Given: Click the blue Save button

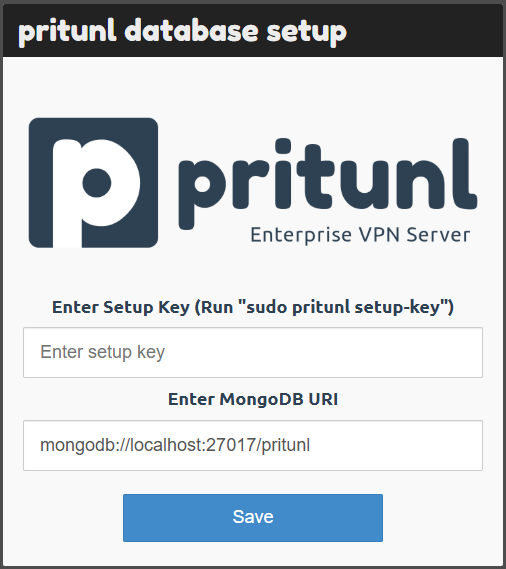Looking at the screenshot, I should tap(253, 518).
